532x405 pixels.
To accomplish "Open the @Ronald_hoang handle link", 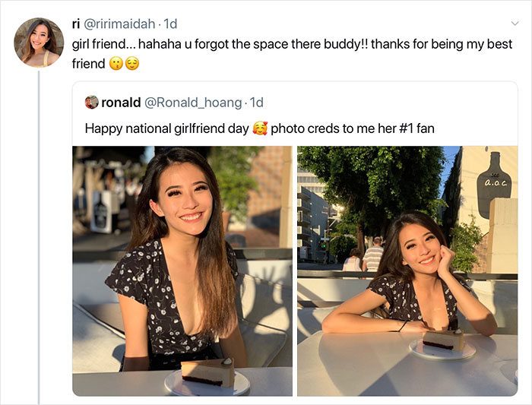I will coord(192,102).
